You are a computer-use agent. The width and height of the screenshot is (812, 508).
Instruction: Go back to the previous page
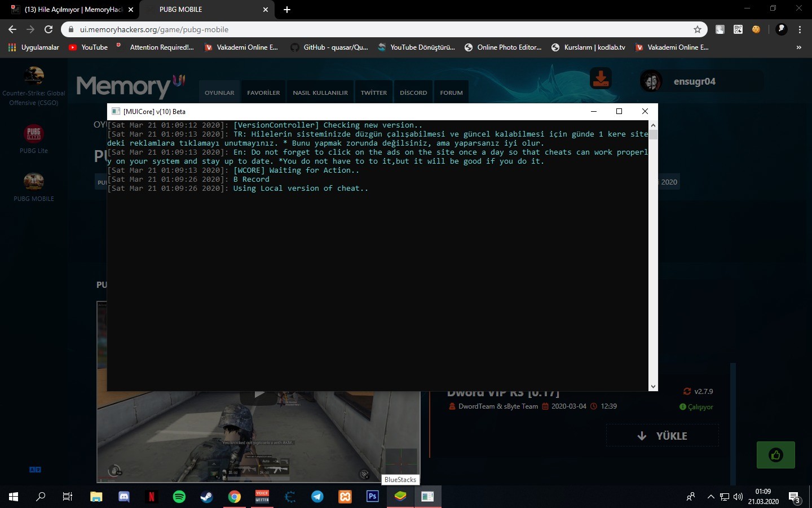tap(12, 29)
